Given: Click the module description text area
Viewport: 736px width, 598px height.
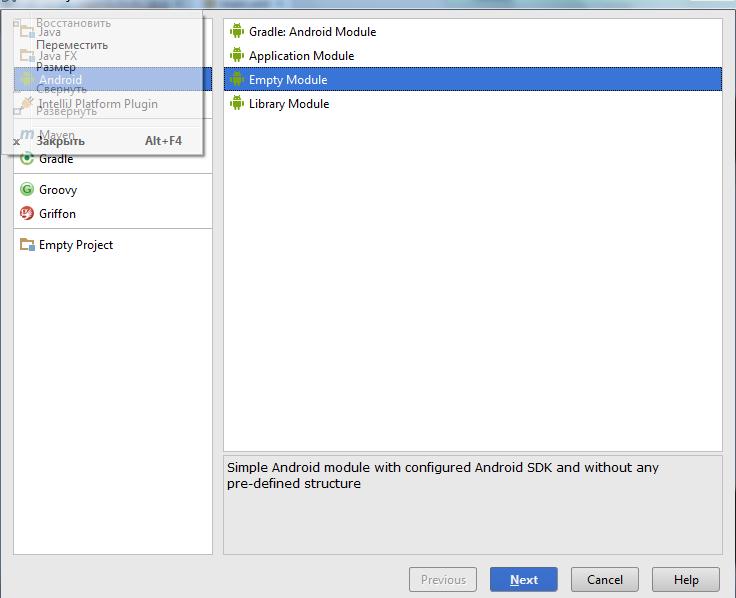Looking at the screenshot, I should pyautogui.click(x=473, y=505).
